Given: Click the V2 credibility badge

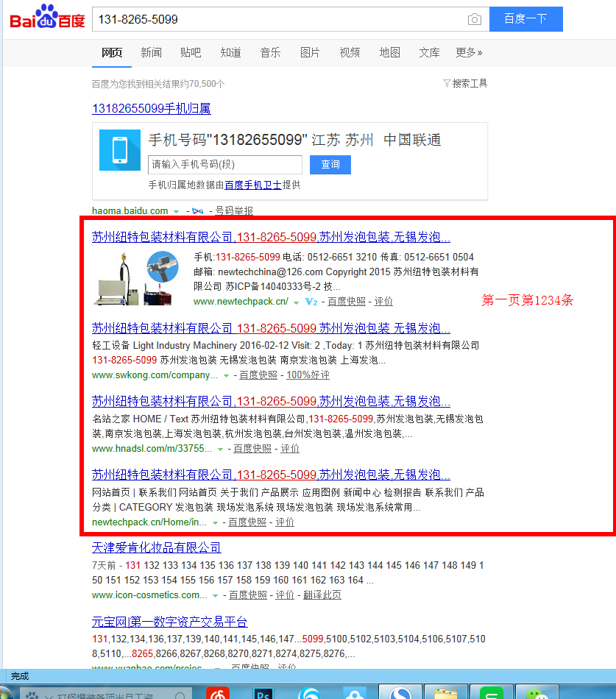Looking at the screenshot, I should (x=311, y=302).
